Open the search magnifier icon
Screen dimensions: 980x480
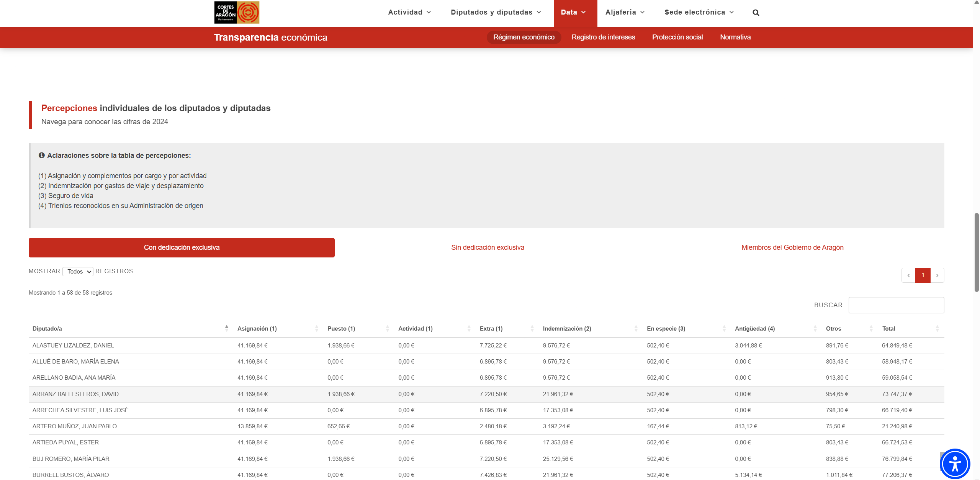[x=756, y=13]
